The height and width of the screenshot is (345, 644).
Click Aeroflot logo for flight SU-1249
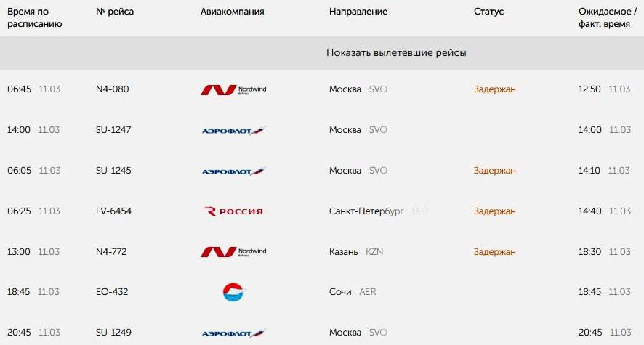click(233, 333)
